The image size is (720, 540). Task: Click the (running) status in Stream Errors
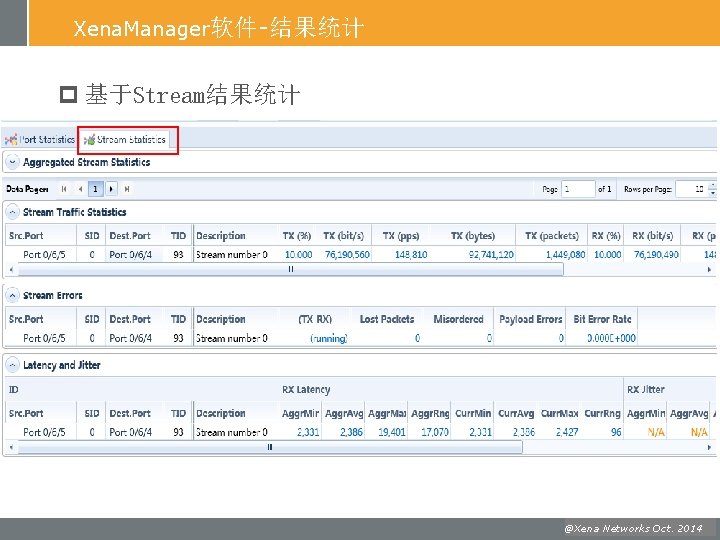(x=329, y=338)
